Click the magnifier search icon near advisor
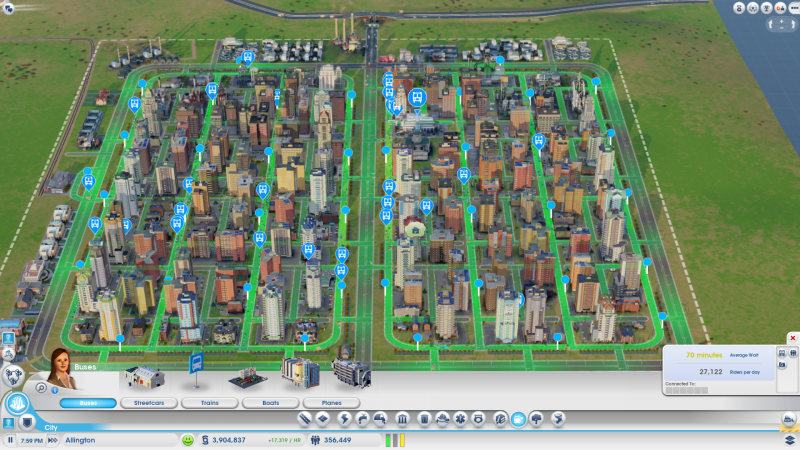 pyautogui.click(x=41, y=388)
